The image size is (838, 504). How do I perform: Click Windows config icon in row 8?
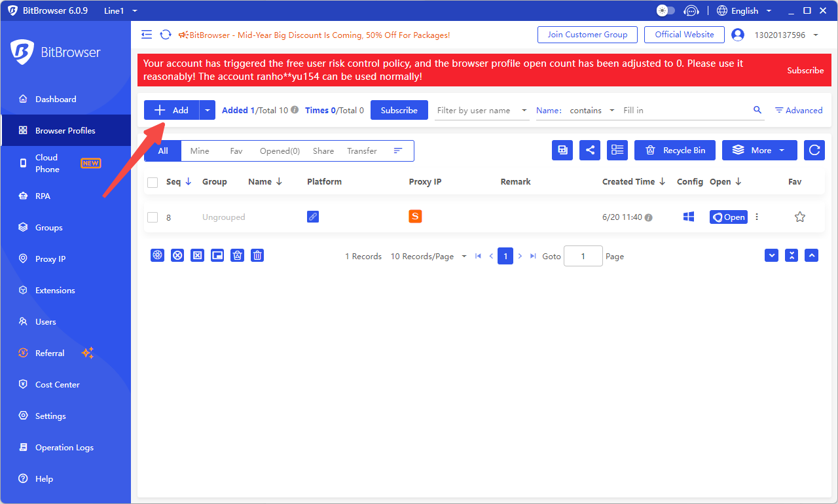[x=689, y=217]
